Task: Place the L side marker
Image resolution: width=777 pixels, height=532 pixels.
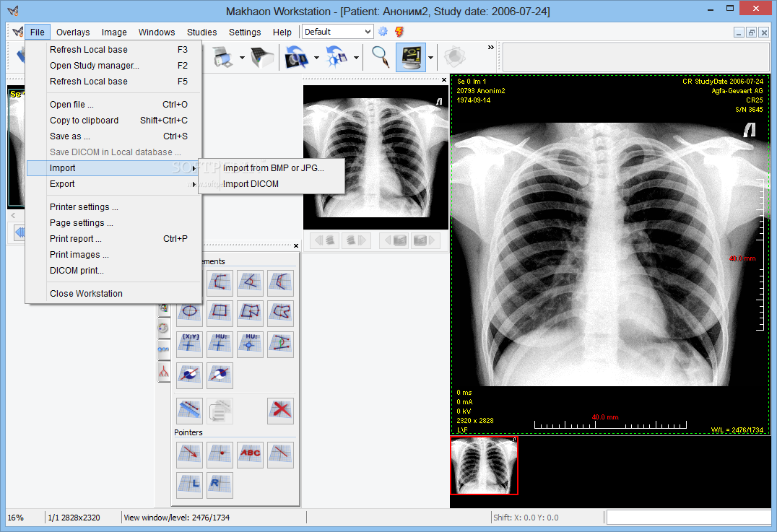Action: [x=190, y=485]
